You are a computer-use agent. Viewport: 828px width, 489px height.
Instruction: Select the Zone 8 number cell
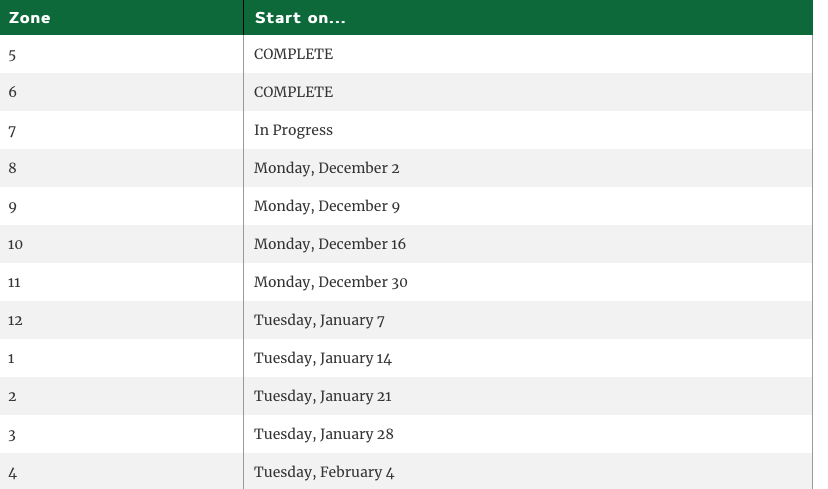(12, 168)
